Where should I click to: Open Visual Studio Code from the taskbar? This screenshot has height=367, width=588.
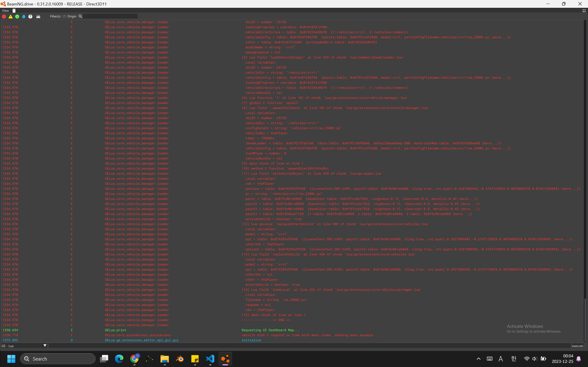[x=210, y=359]
